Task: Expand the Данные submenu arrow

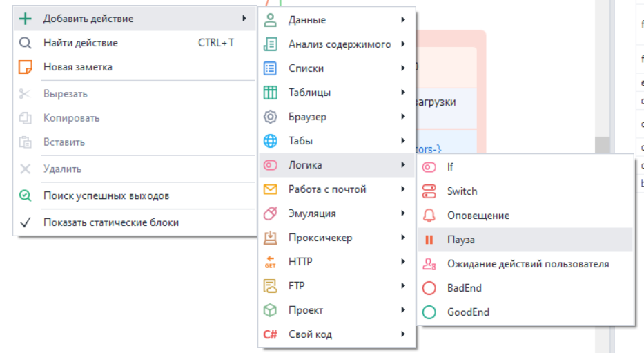Action: click(x=402, y=20)
